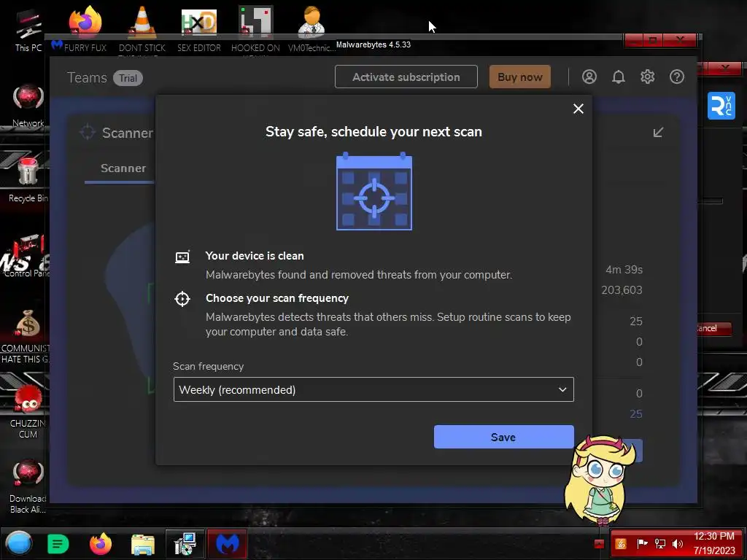
Task: Click the Your device is clean heading
Action: (255, 256)
